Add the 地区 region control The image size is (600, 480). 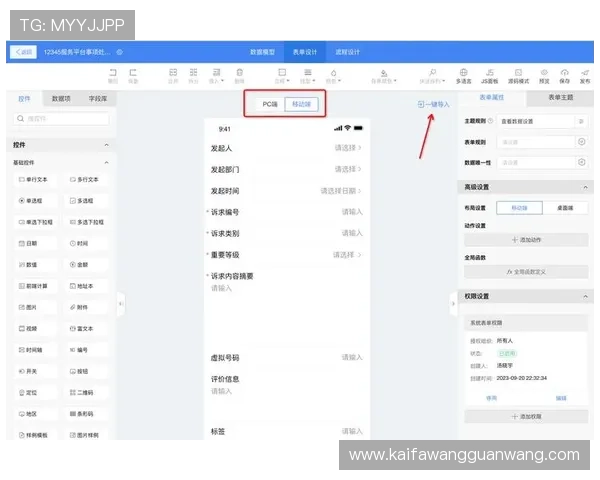35,414
